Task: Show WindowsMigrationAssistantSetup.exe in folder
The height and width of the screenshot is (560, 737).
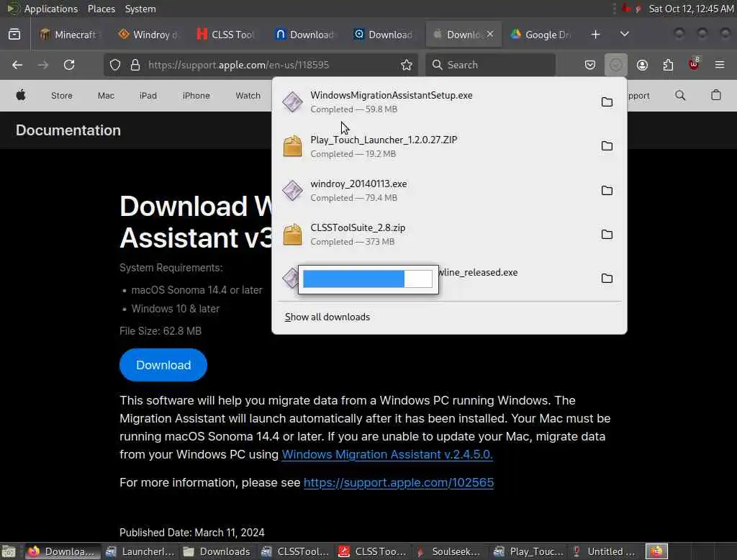Action: tap(607, 102)
